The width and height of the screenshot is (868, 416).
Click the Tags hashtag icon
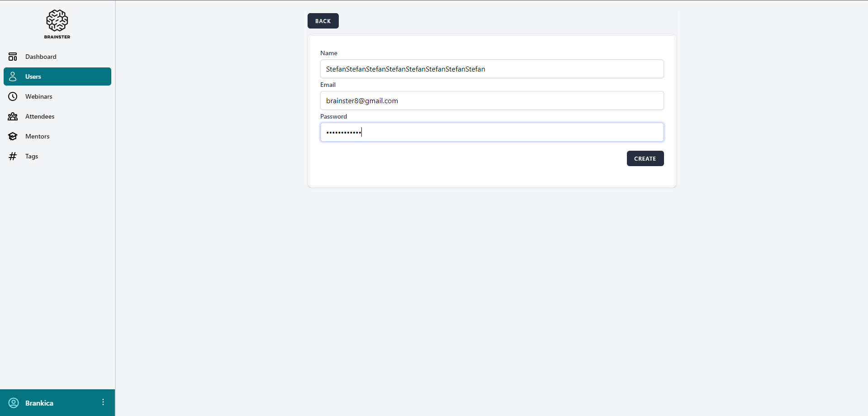click(x=13, y=156)
